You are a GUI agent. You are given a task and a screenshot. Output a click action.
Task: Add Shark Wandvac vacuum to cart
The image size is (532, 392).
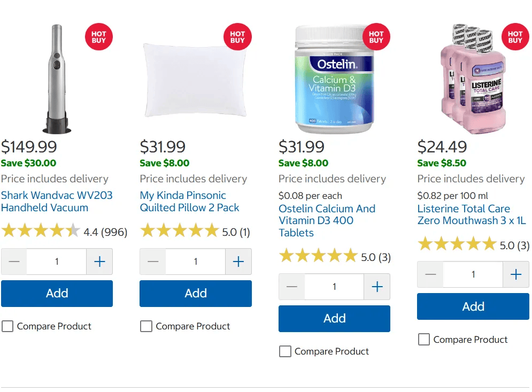57,293
